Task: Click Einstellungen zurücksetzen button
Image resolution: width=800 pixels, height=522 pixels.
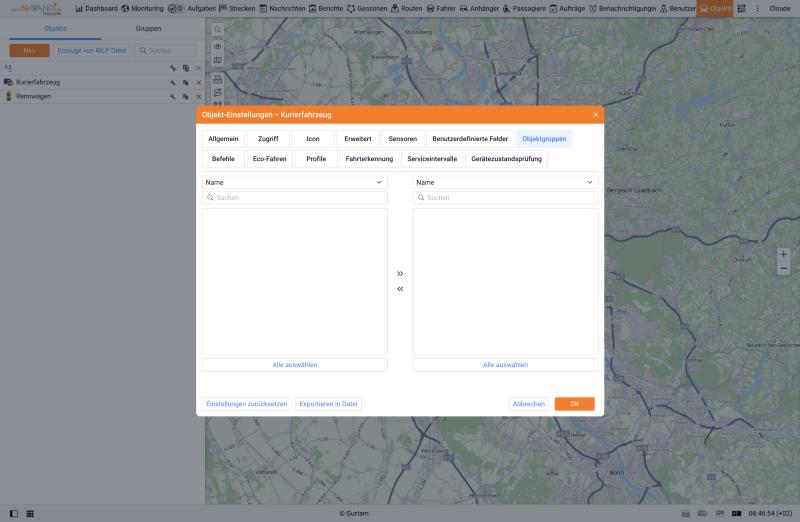Action: point(246,404)
